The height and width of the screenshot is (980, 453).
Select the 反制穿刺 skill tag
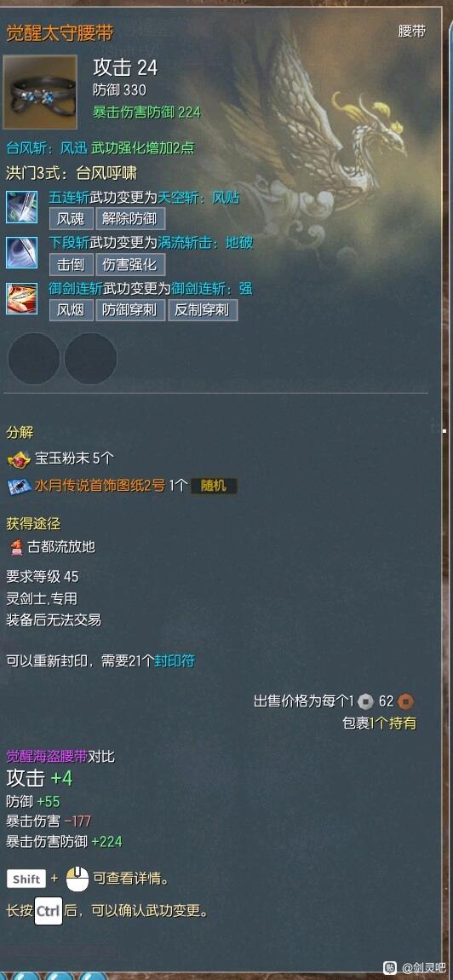point(203,310)
